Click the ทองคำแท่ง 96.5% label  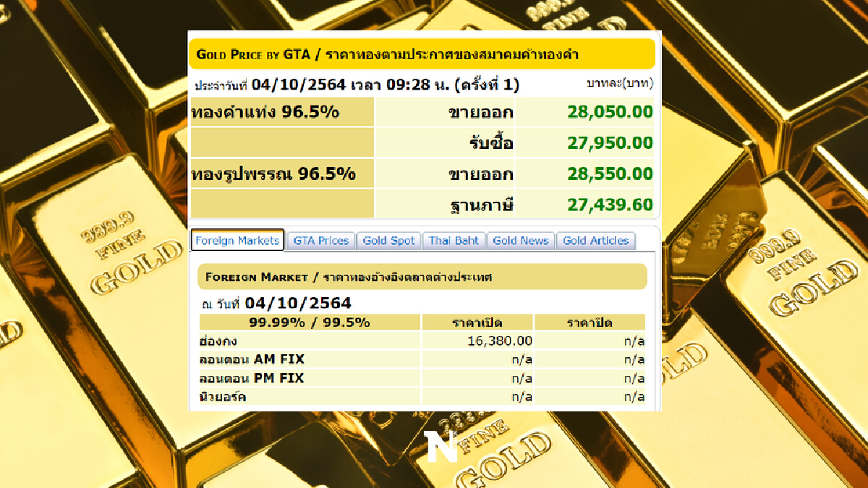pos(265,113)
